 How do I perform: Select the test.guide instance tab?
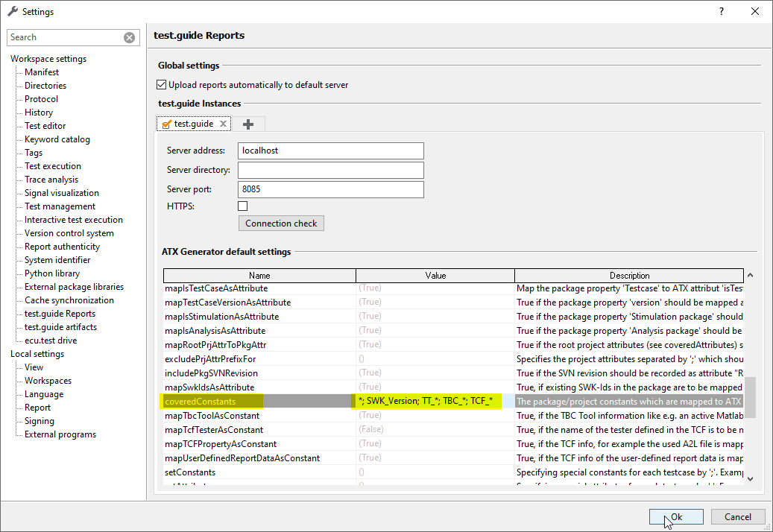(x=193, y=124)
